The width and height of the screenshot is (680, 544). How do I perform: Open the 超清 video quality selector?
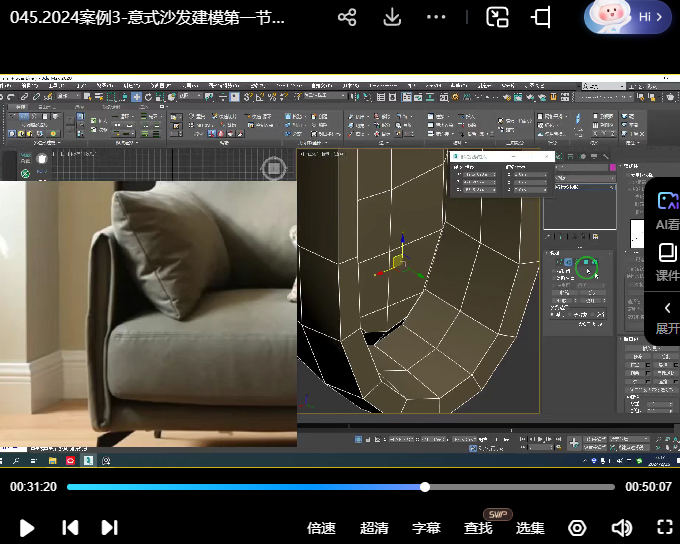pos(374,528)
